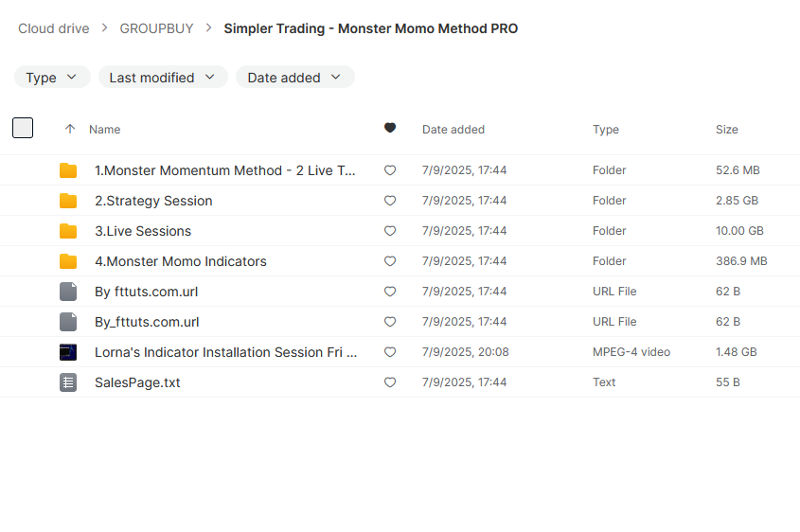Click the folder icon for 3.Live Sessions
The image size is (800, 532).
tap(68, 231)
